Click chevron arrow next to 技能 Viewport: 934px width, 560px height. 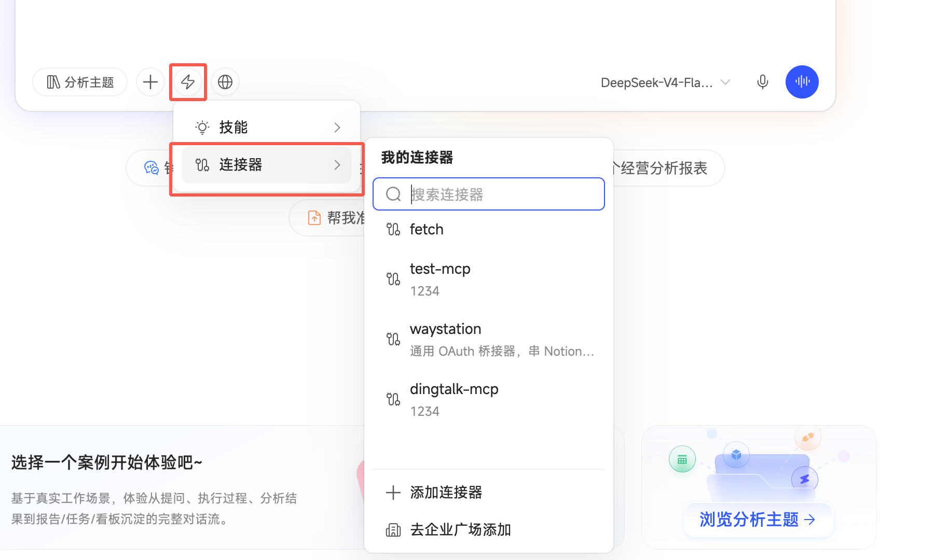tap(337, 128)
